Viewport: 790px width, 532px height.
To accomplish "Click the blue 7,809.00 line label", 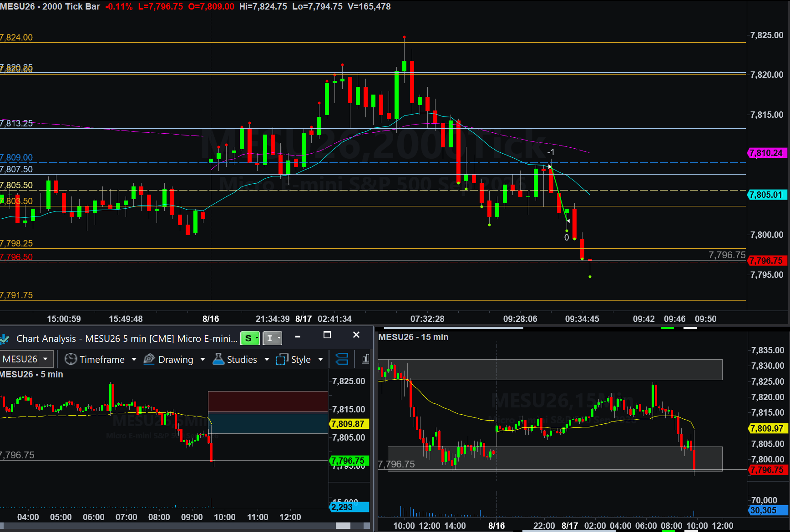I will pyautogui.click(x=16, y=158).
